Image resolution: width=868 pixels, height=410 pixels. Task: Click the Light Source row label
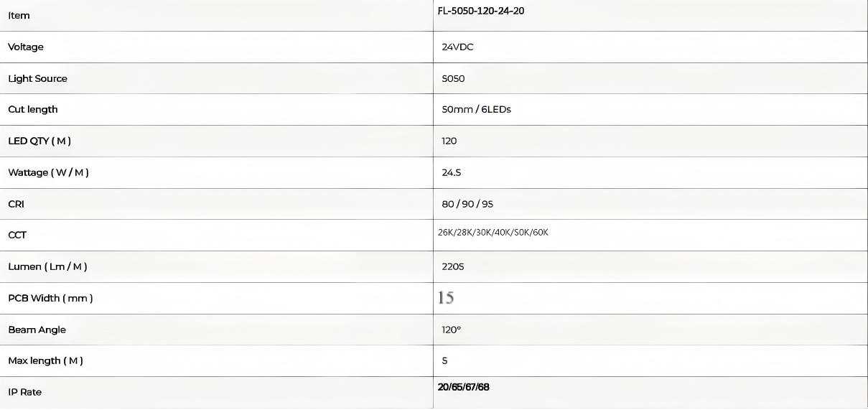coord(37,78)
